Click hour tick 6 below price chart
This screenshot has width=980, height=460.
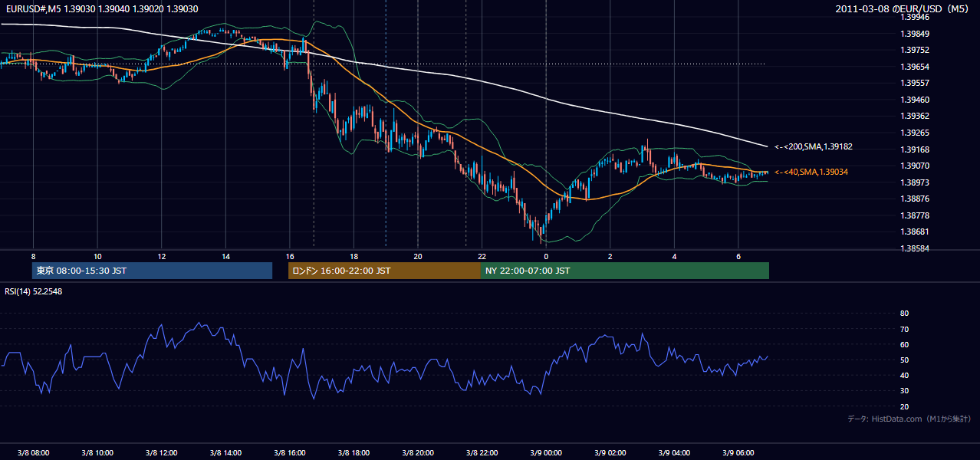click(x=738, y=256)
